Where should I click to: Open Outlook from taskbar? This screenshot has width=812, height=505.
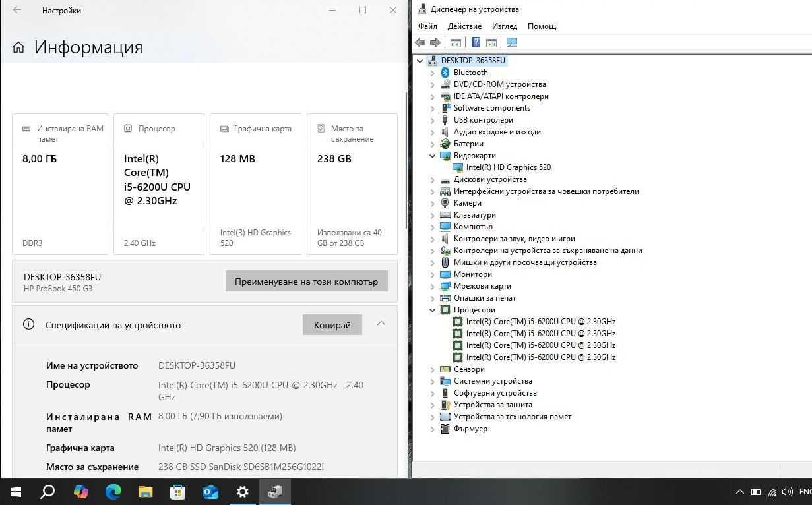point(210,492)
